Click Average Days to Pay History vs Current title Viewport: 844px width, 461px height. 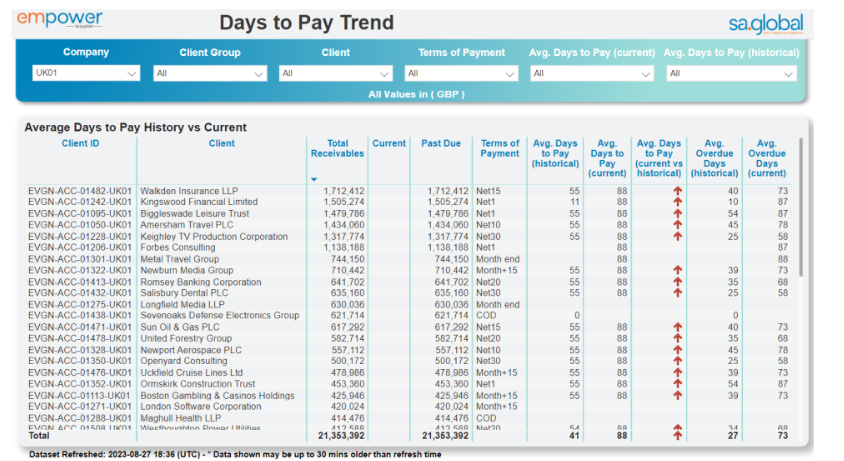coord(135,128)
